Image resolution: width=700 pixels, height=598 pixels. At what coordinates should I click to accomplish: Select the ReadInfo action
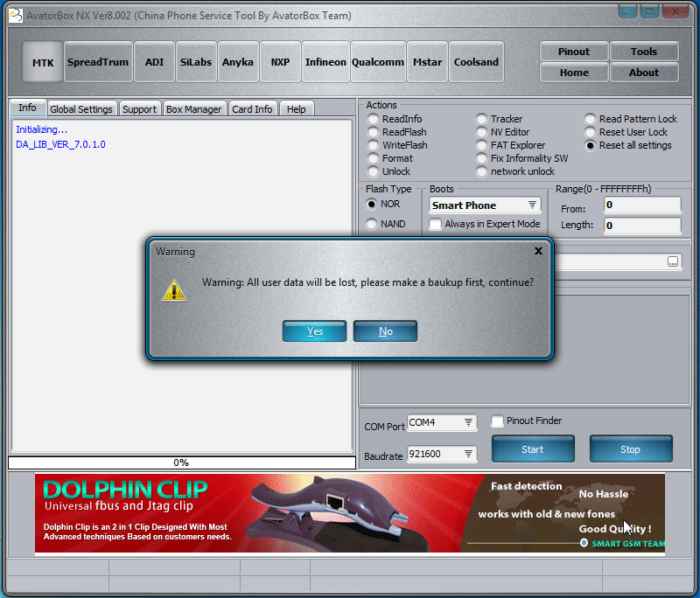click(x=395, y=119)
